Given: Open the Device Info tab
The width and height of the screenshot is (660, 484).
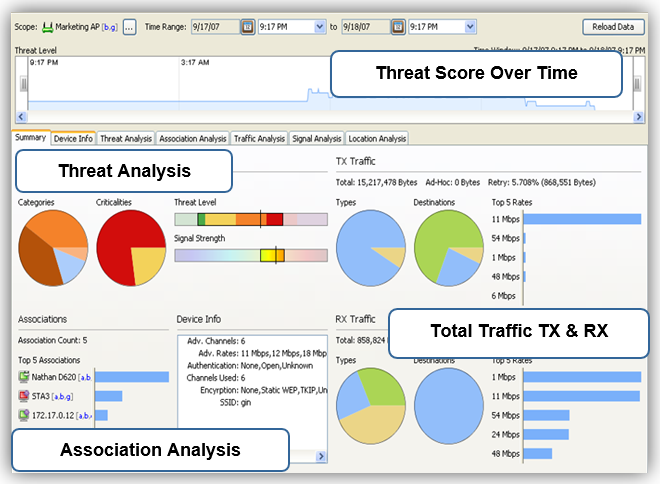Looking at the screenshot, I should (73, 138).
